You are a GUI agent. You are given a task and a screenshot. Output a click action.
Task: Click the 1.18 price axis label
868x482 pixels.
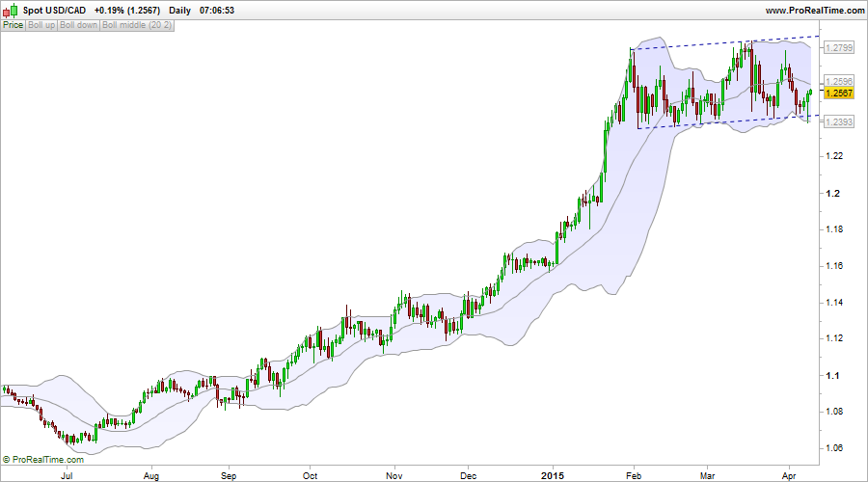click(834, 229)
